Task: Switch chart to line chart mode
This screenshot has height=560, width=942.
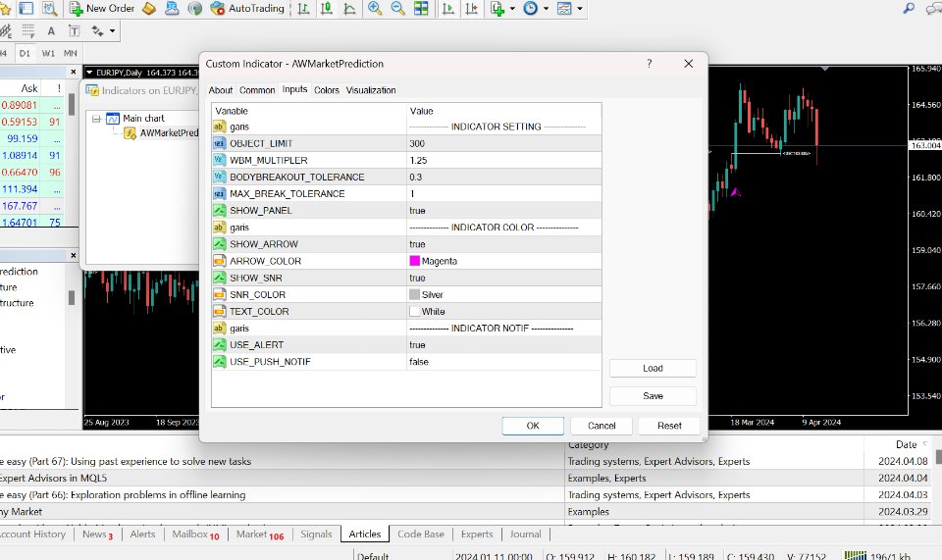Action: (x=349, y=9)
